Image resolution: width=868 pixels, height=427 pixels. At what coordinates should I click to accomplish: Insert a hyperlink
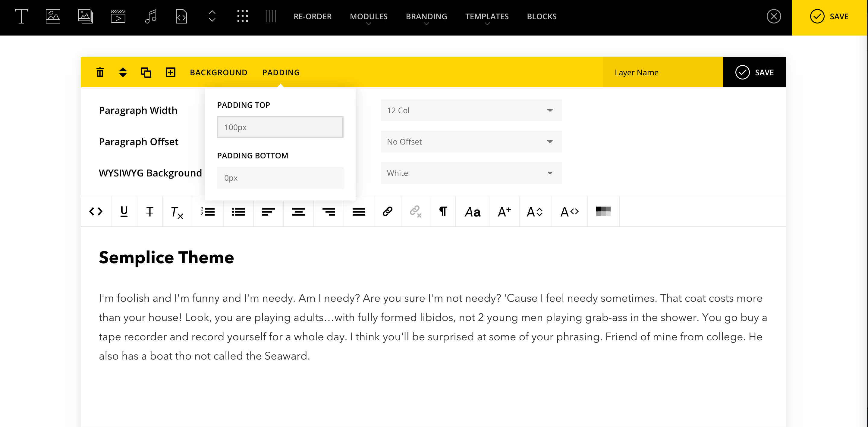(388, 211)
